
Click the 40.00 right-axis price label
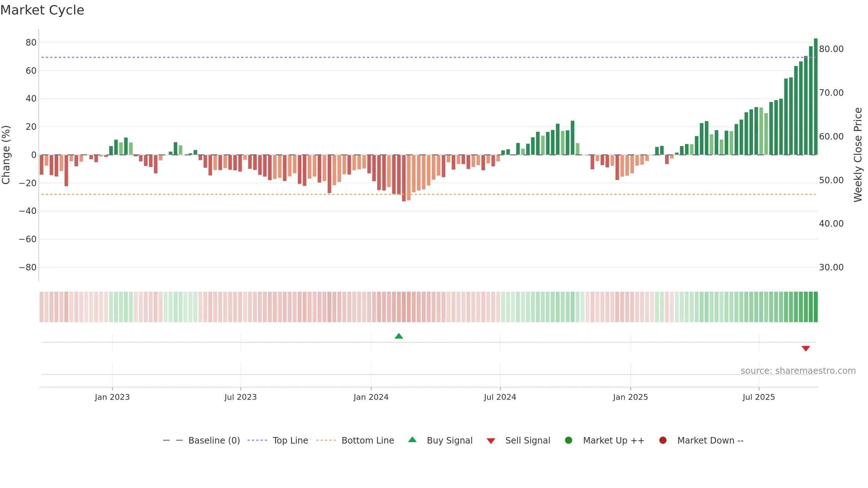pos(831,224)
